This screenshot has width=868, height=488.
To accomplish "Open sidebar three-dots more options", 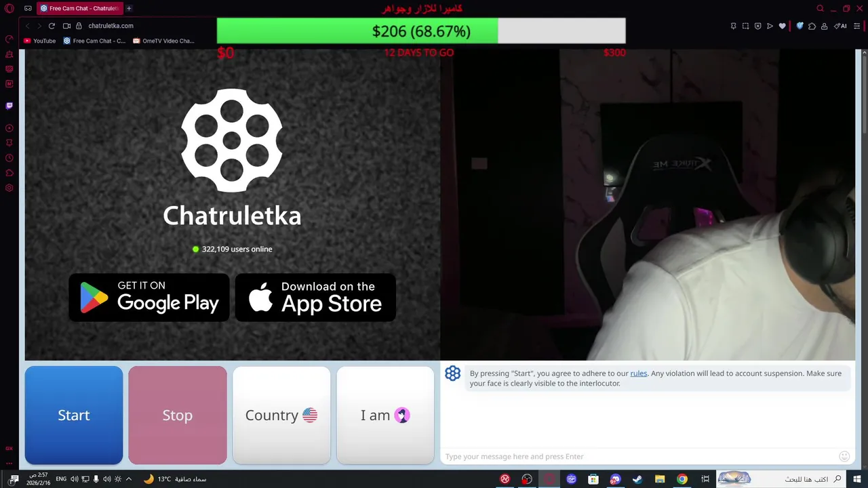I will pos(9,463).
